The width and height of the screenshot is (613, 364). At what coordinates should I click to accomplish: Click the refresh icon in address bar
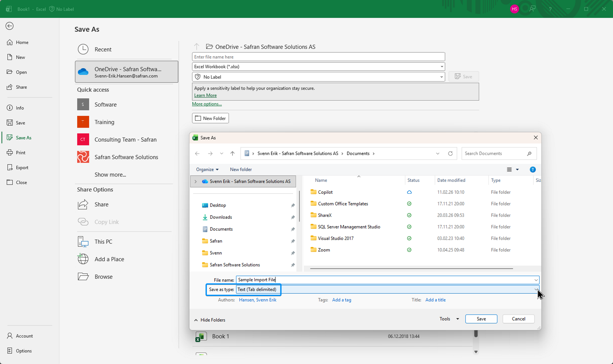[450, 154]
